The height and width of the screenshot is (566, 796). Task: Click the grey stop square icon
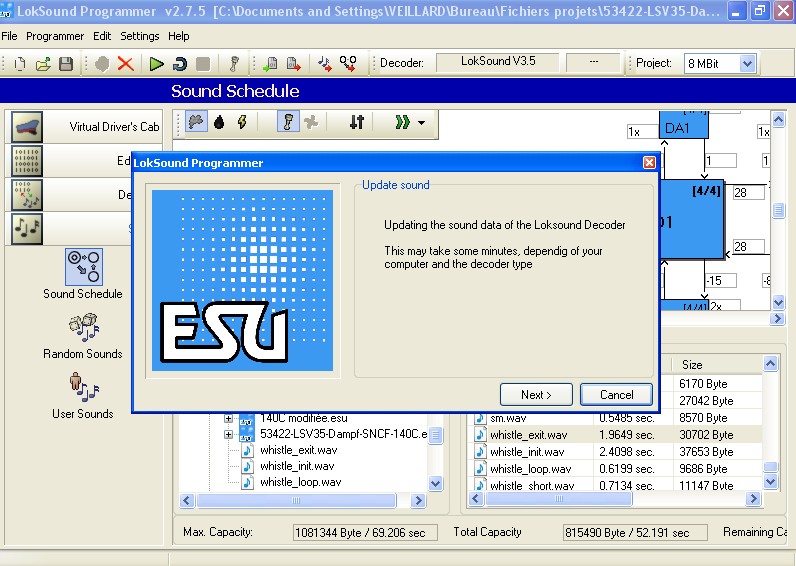(x=203, y=64)
